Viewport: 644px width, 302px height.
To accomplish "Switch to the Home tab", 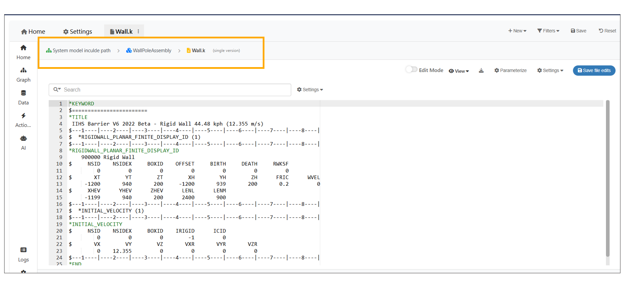I will click(x=33, y=31).
